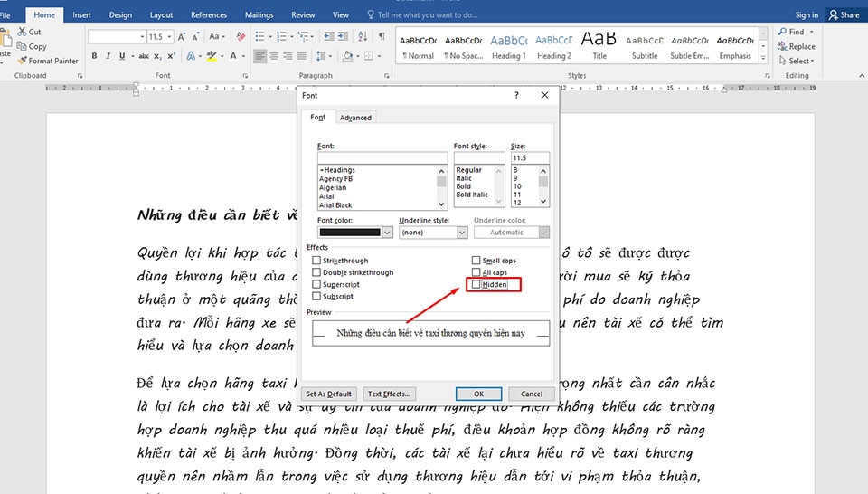Expand the Font color dropdown
This screenshot has width=868, height=494.
(x=387, y=233)
